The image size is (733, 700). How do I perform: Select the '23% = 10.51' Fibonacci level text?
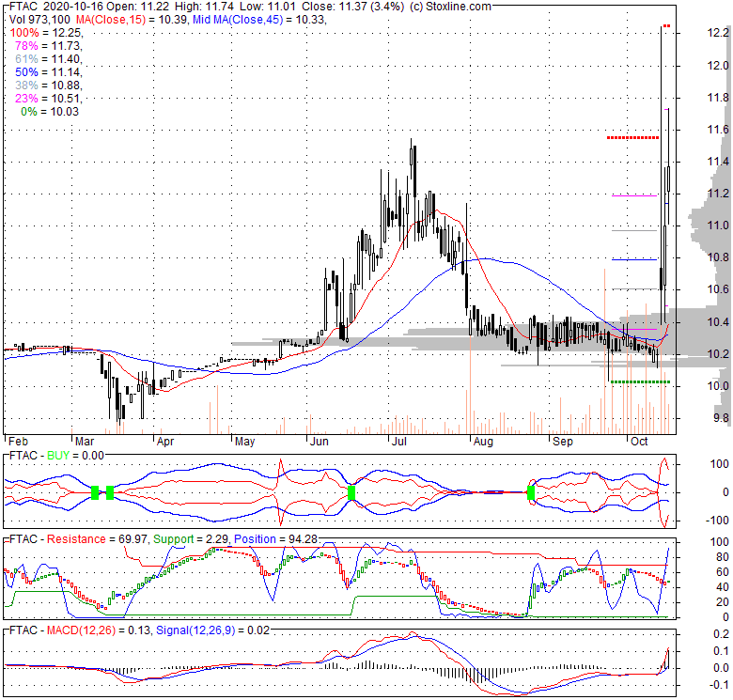49,98
